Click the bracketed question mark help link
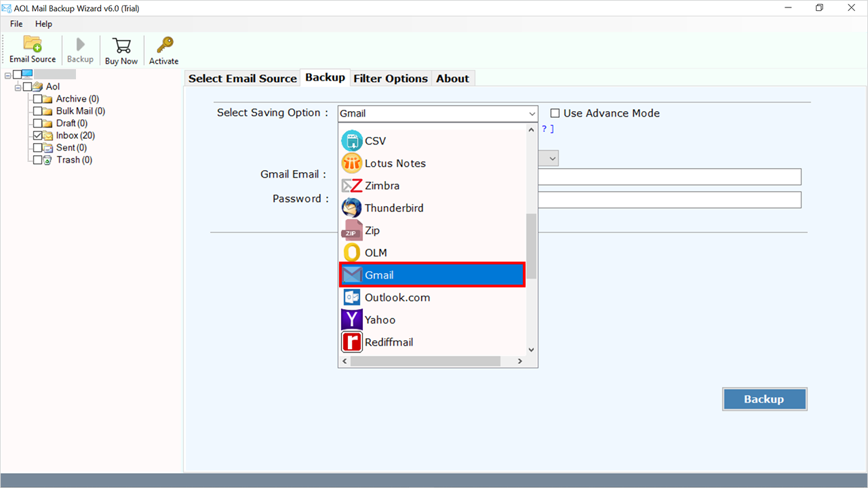 click(x=547, y=129)
